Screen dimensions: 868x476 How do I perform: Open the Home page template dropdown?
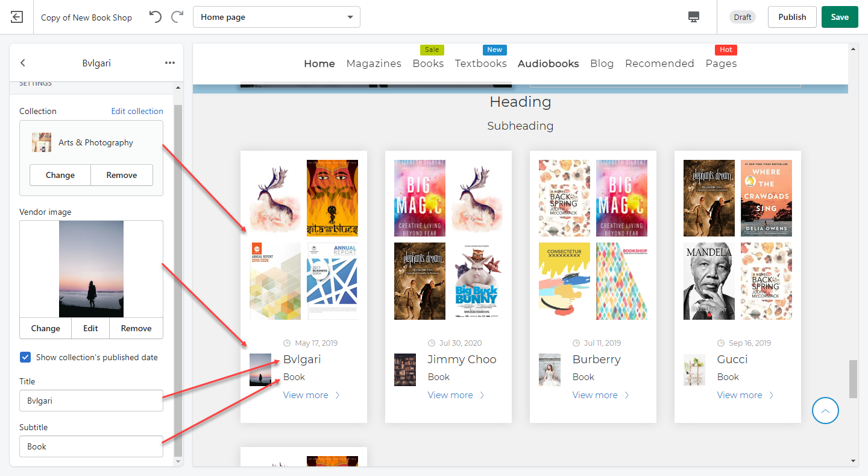[277, 17]
